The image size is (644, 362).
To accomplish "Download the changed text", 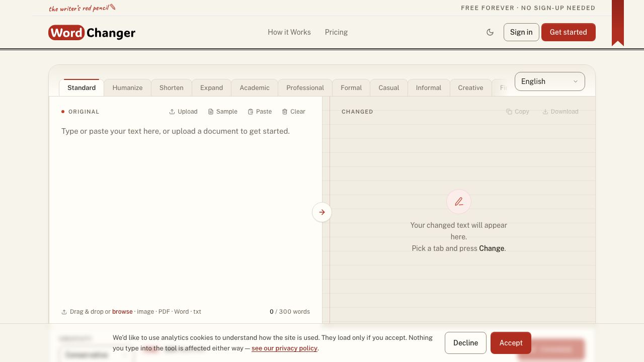I will click(560, 112).
